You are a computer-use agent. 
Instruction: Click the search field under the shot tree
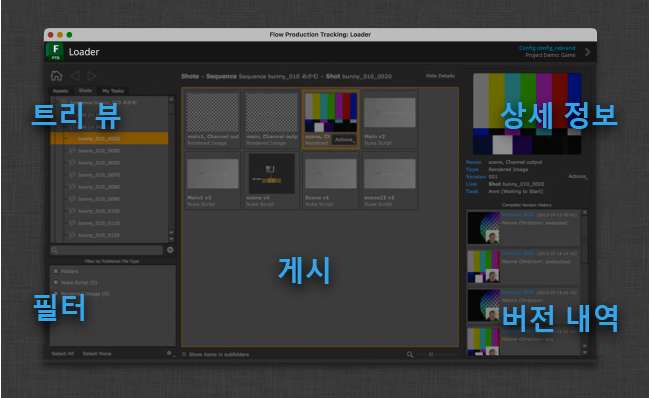106,250
